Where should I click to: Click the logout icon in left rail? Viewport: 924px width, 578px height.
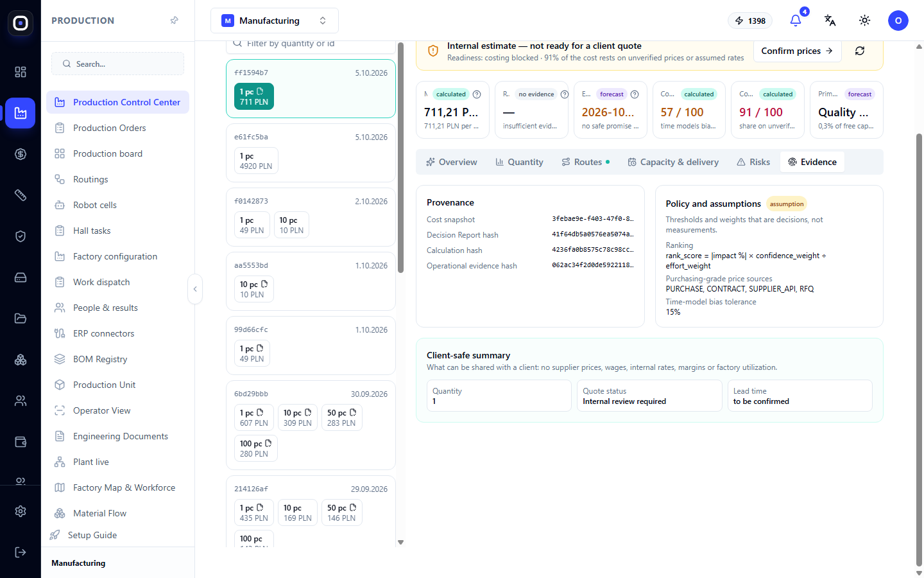click(x=21, y=552)
